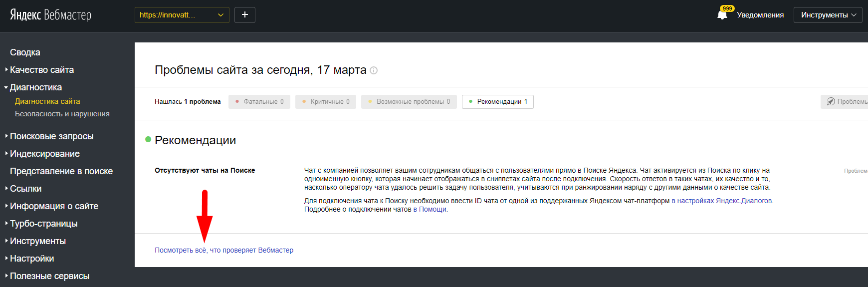The height and width of the screenshot is (287, 868).
Task: Expand the Ссылки section
Action: [x=25, y=189]
